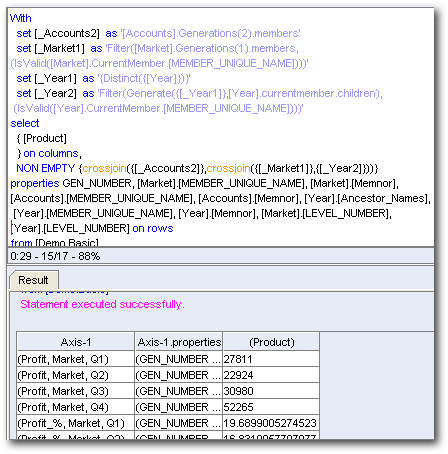Click 'on columns' in the query

point(51,153)
